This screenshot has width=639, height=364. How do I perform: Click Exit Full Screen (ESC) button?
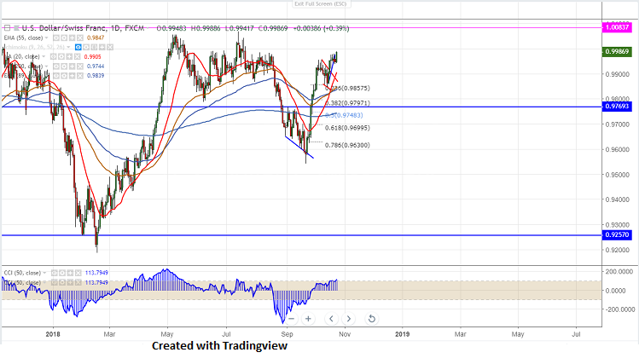point(319,5)
